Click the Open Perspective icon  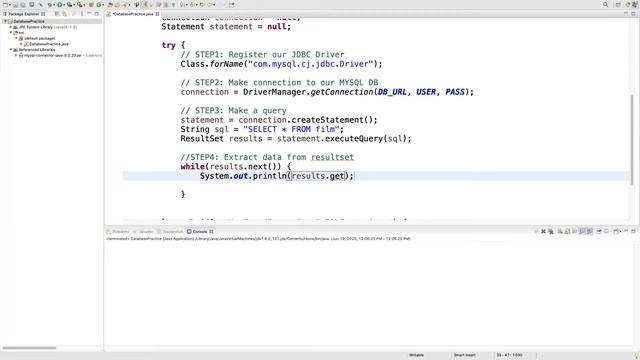tap(618, 4)
